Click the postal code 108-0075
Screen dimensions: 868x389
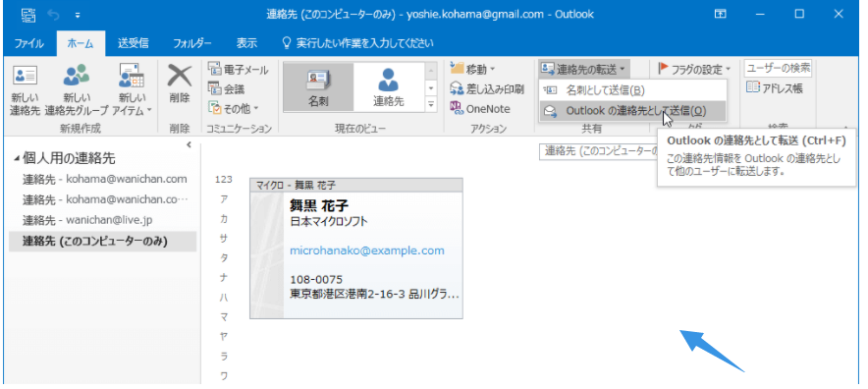coord(316,279)
